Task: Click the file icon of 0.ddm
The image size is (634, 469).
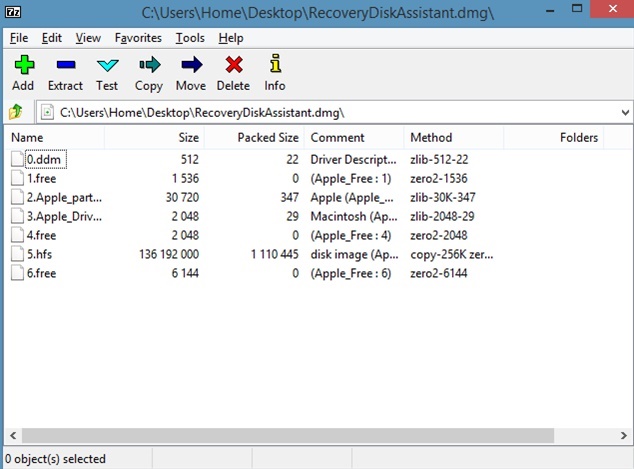Action: click(17, 159)
